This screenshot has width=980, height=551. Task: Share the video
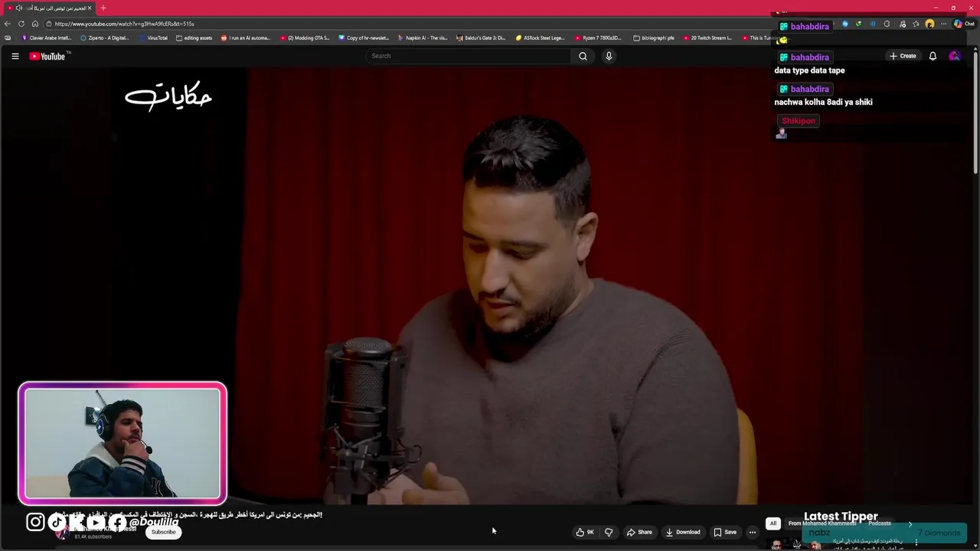(x=639, y=532)
